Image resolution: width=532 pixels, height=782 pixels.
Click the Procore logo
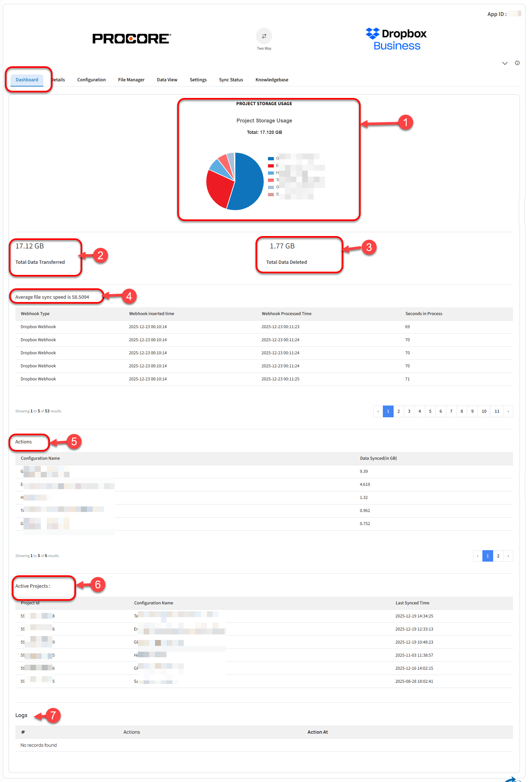[x=132, y=39]
